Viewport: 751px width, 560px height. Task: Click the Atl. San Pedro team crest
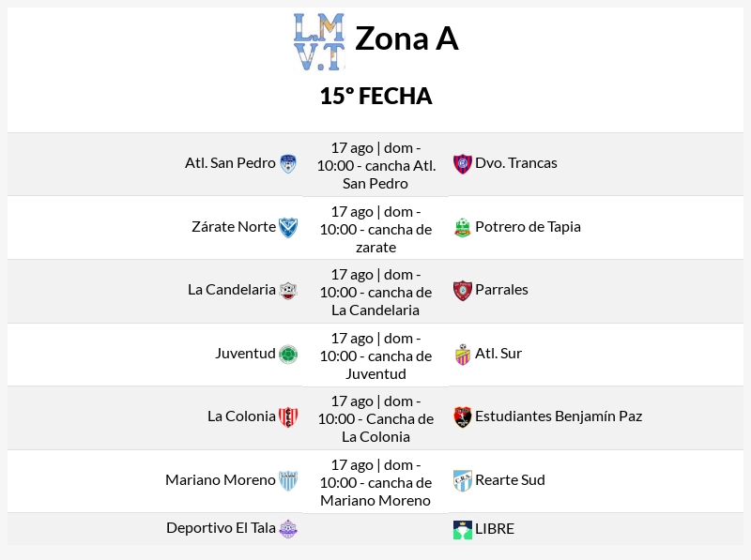pyautogui.click(x=288, y=164)
